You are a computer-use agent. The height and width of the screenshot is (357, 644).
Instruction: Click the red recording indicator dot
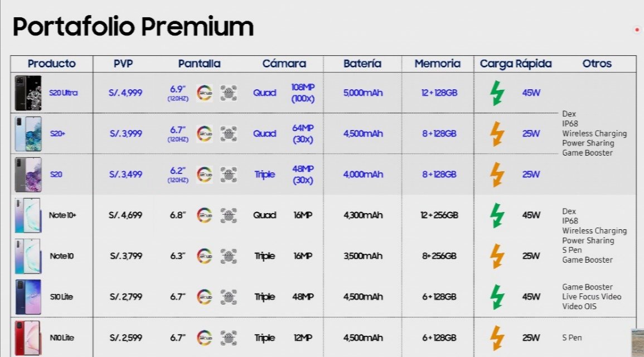point(637,30)
